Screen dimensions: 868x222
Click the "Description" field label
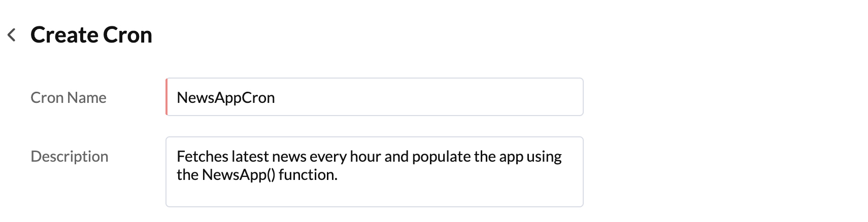click(70, 156)
